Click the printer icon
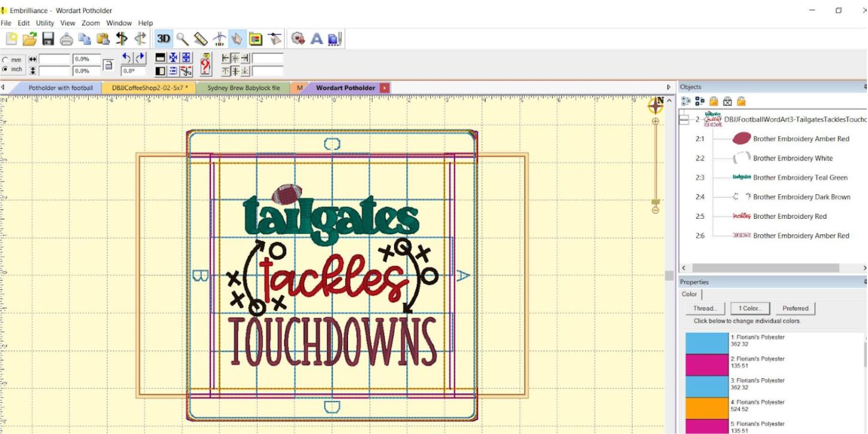The height and width of the screenshot is (434, 868). click(x=66, y=39)
